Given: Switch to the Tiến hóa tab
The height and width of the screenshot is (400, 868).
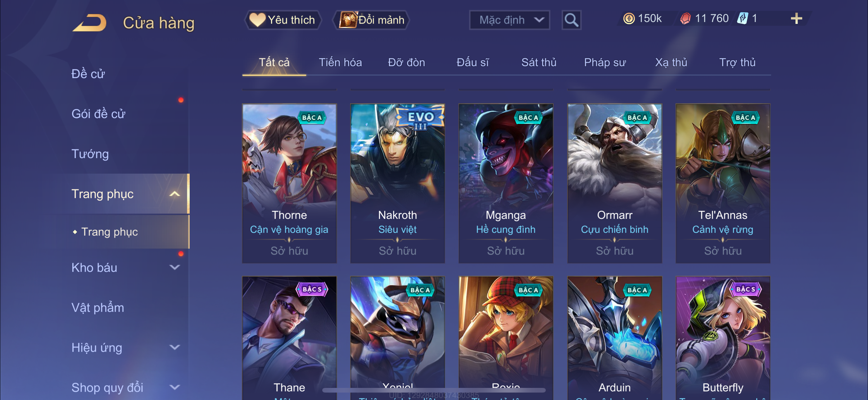Looking at the screenshot, I should coord(340,63).
